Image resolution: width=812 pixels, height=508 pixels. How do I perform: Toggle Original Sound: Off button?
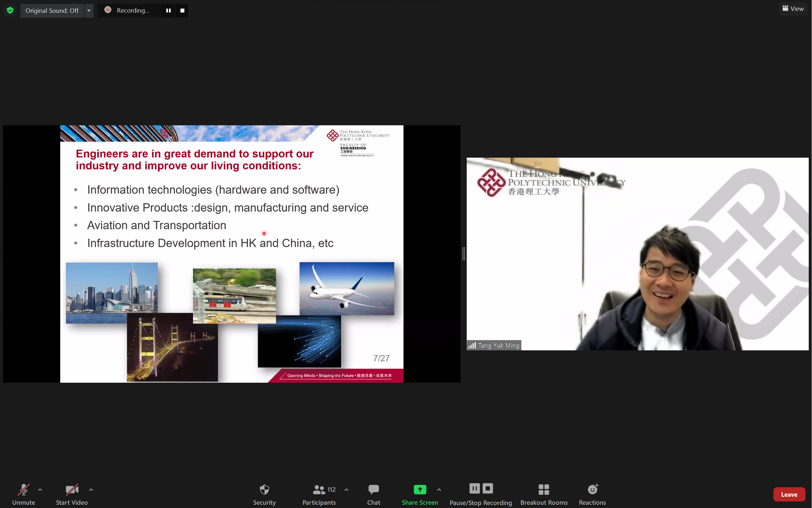pyautogui.click(x=52, y=10)
